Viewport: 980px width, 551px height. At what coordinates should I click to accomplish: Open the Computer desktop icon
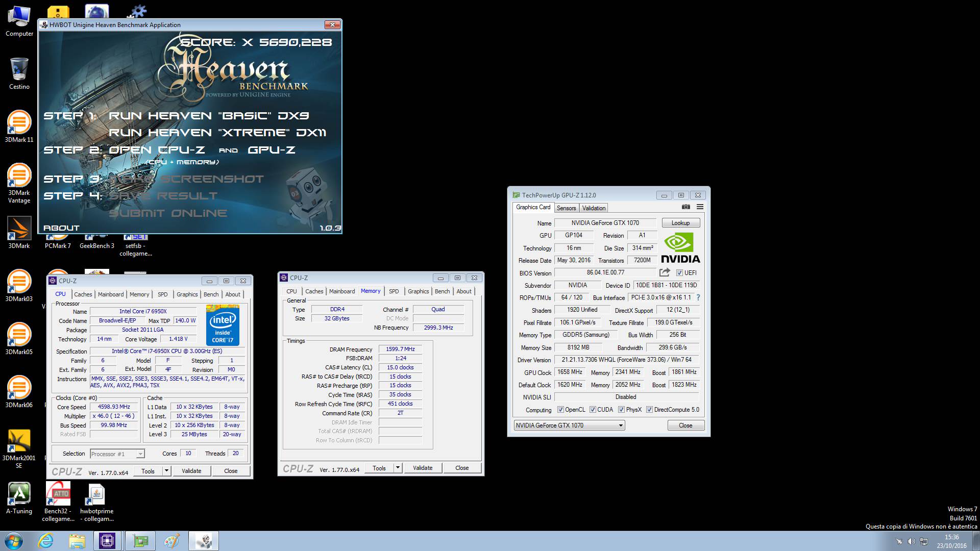19,21
